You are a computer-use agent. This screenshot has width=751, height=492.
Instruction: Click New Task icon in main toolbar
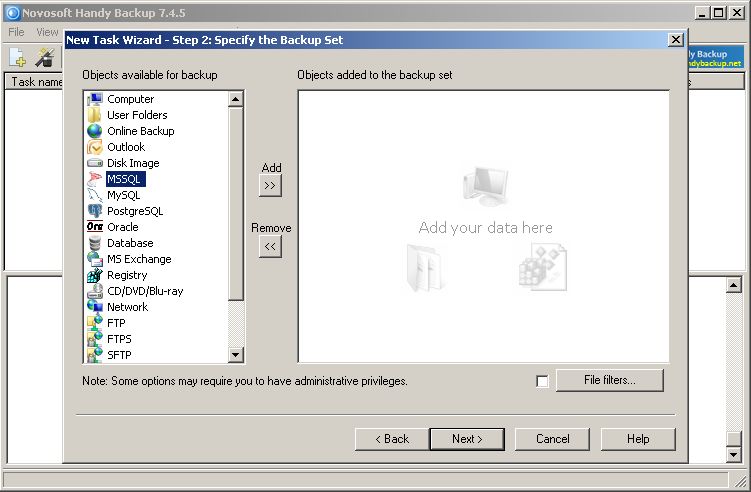tap(18, 57)
